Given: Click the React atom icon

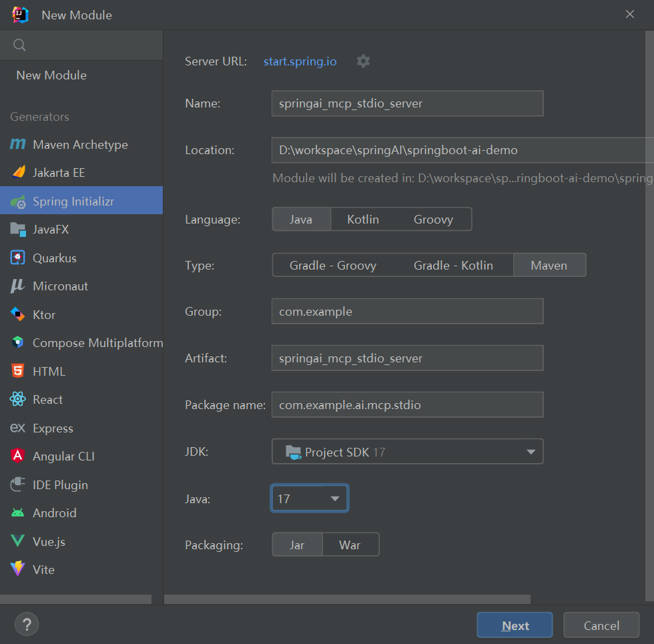Looking at the screenshot, I should click(x=17, y=400).
